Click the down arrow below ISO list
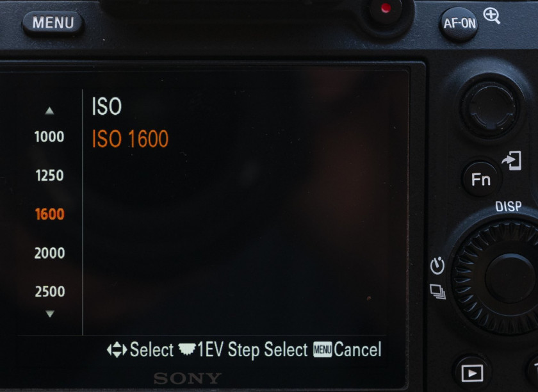538x392 pixels. 50,313
